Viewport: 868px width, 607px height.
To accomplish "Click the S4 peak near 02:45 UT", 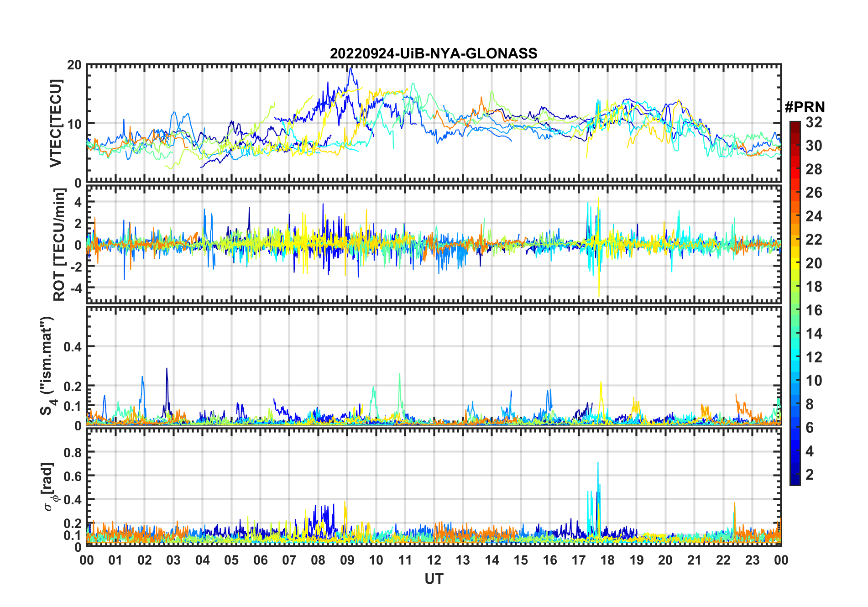I will (167, 369).
